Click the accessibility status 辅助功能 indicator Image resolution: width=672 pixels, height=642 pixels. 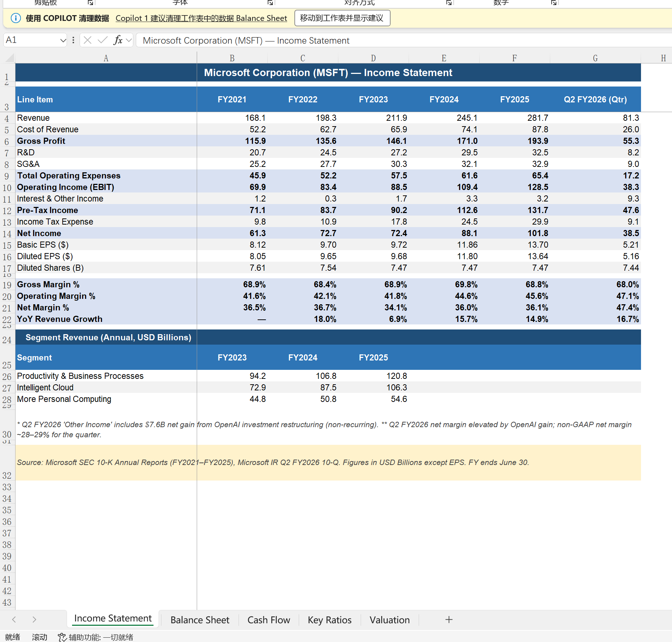(x=96, y=637)
